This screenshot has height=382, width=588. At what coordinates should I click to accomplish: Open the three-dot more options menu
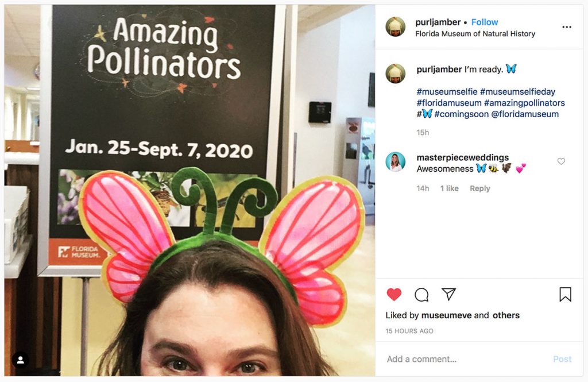[567, 27]
